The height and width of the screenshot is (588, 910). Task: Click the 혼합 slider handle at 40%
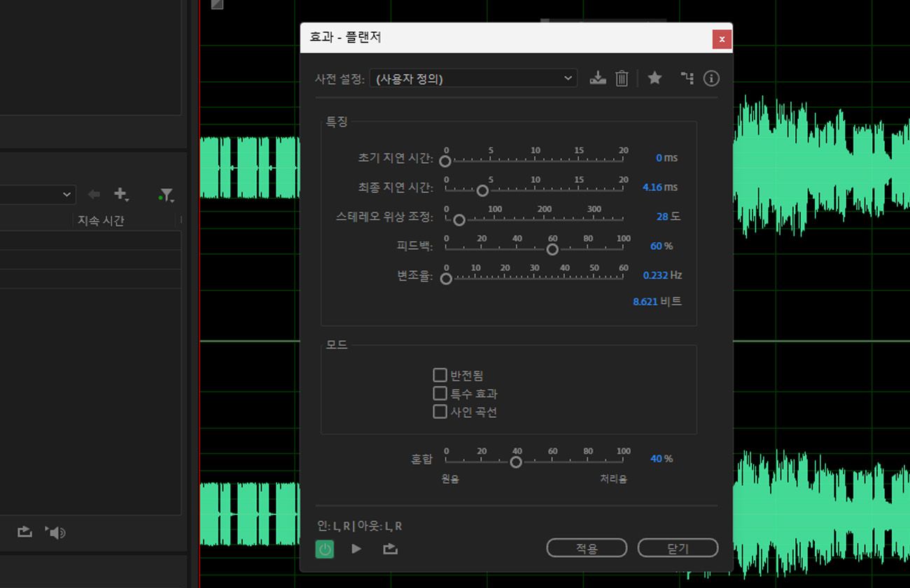[x=516, y=462]
